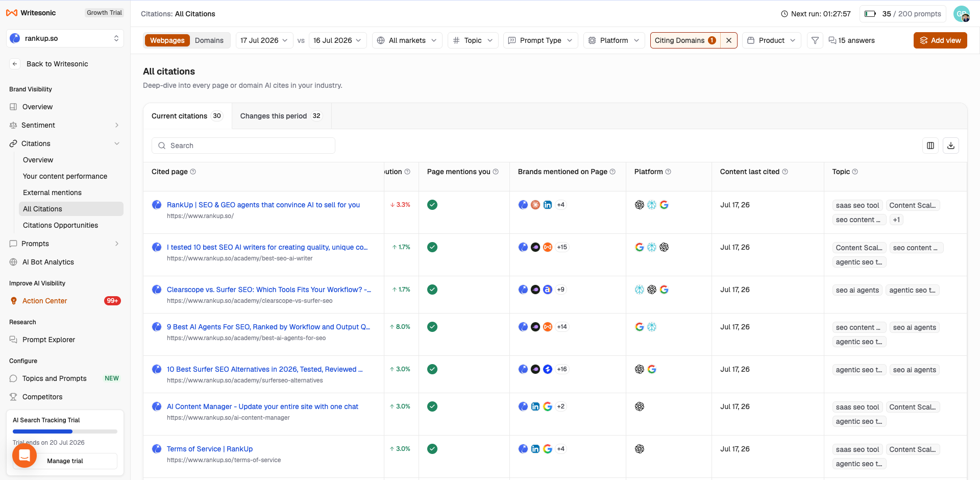Click the Manage trial button
The width and height of the screenshot is (980, 480).
coord(65,461)
